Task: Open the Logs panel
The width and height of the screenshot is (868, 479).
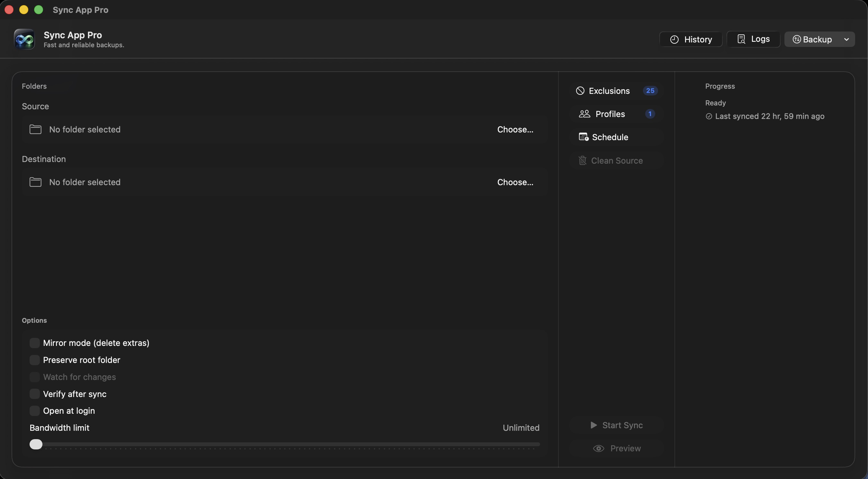Action: (753, 39)
